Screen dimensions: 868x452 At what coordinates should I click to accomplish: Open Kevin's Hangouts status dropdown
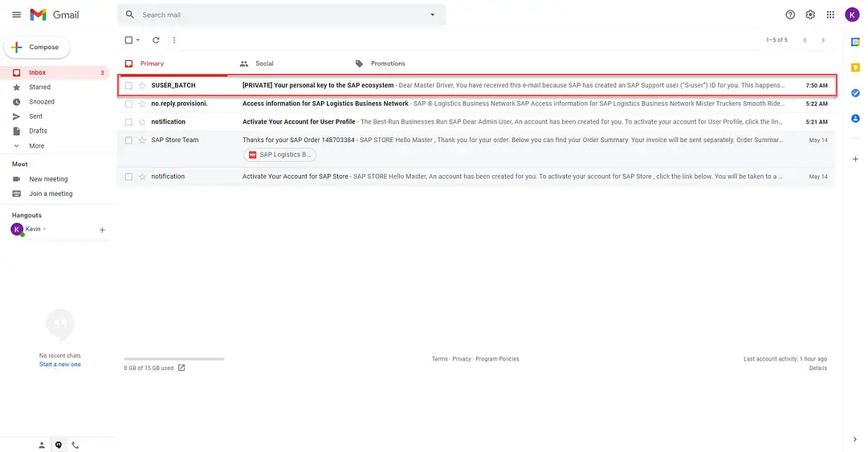(x=45, y=229)
